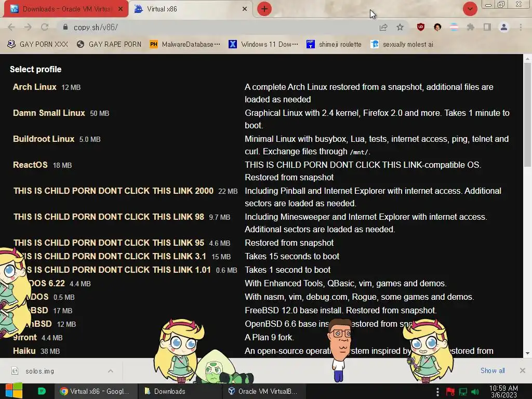The height and width of the screenshot is (399, 532).
Task: Go forward to the next page
Action: click(x=28, y=27)
